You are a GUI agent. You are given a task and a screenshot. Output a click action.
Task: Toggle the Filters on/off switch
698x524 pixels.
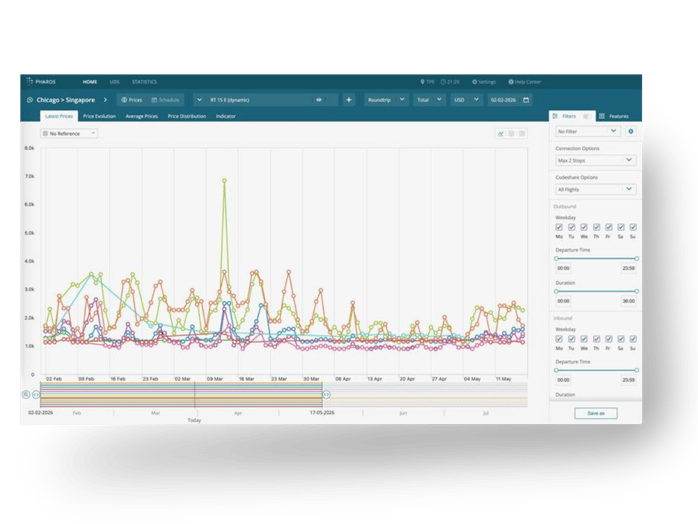587,116
